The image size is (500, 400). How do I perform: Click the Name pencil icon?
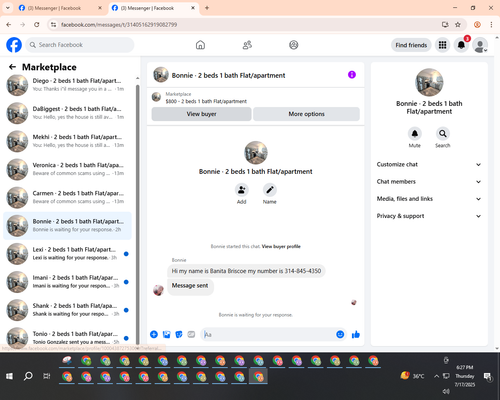270,190
